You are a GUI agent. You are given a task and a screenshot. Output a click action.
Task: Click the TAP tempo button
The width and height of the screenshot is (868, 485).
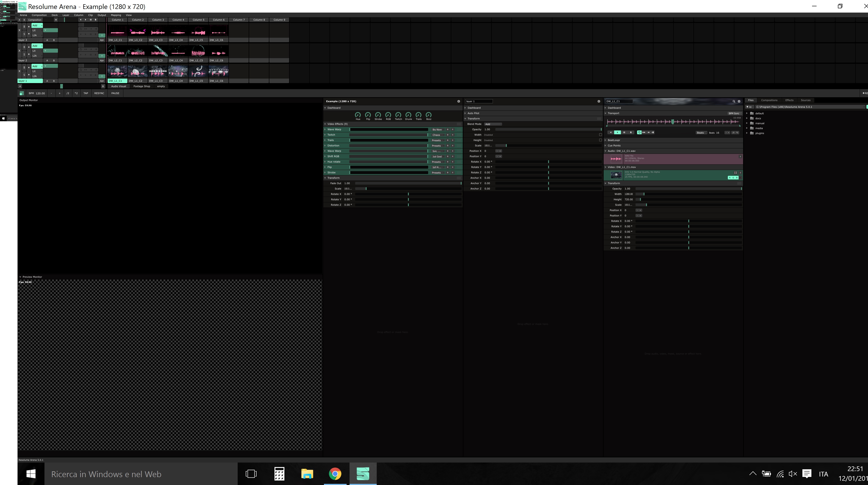(86, 93)
